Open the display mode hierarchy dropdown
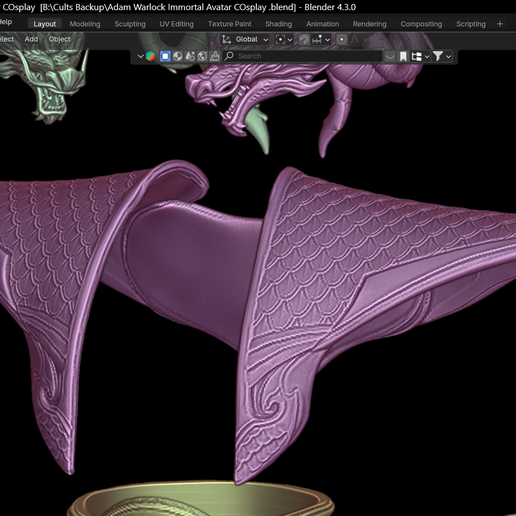The height and width of the screenshot is (516, 516). click(x=420, y=56)
